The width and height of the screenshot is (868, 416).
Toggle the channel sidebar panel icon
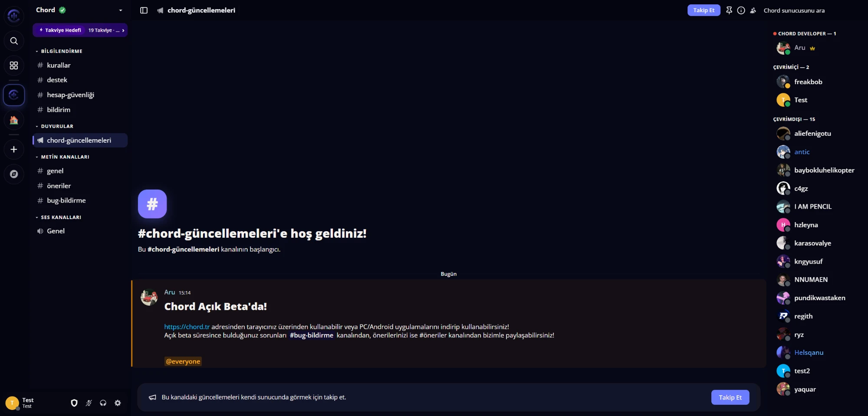tap(144, 10)
